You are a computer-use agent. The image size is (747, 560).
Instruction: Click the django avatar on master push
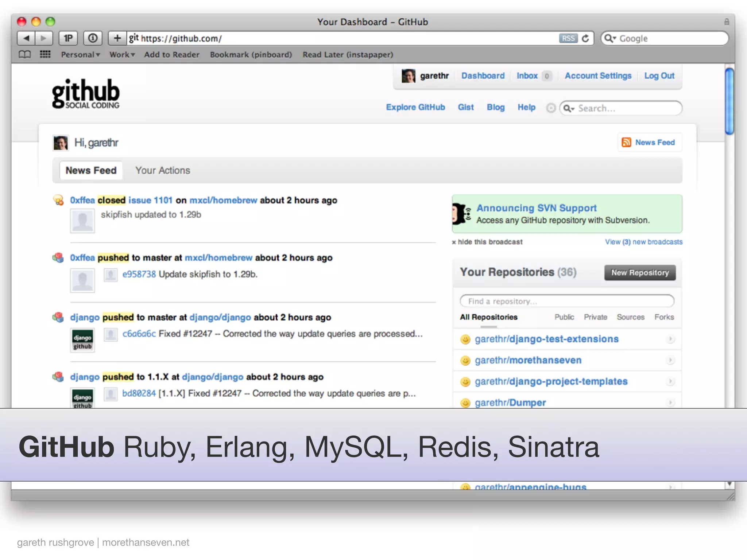point(82,341)
